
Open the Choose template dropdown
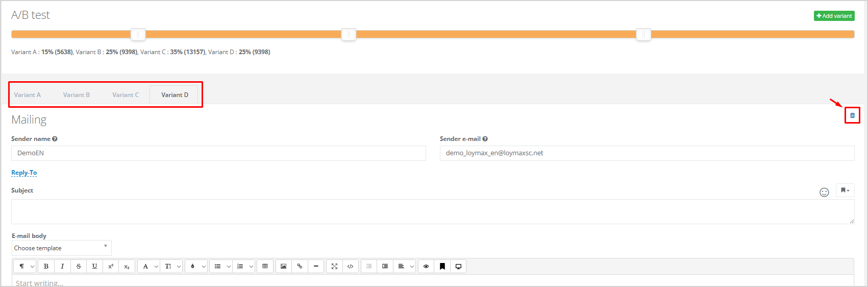click(x=61, y=248)
